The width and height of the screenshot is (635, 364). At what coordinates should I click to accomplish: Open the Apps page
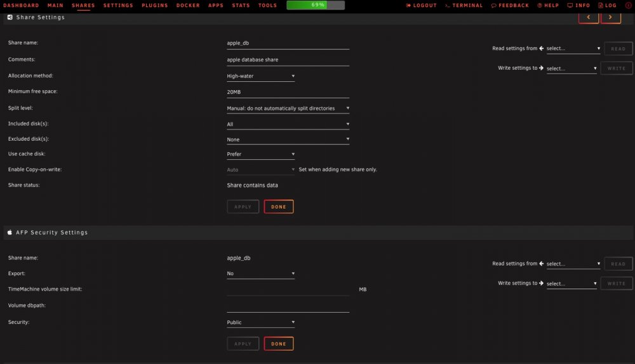tap(216, 5)
